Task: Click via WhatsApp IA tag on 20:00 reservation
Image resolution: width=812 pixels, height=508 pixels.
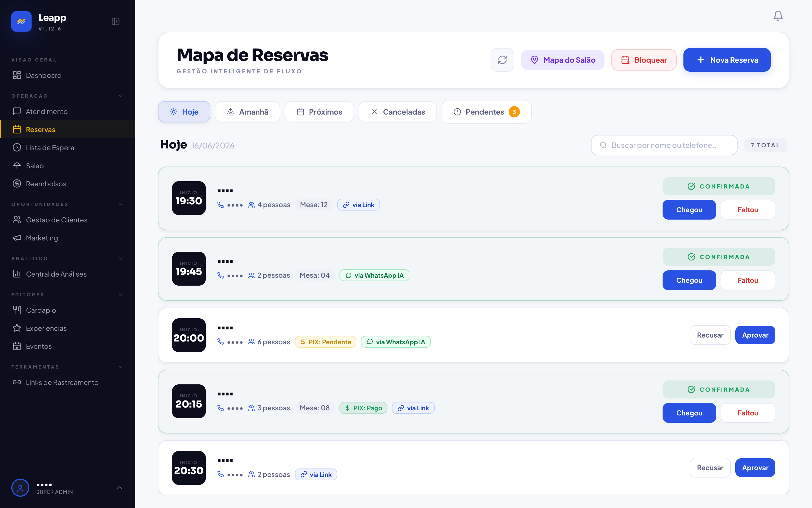Action: 396,342
